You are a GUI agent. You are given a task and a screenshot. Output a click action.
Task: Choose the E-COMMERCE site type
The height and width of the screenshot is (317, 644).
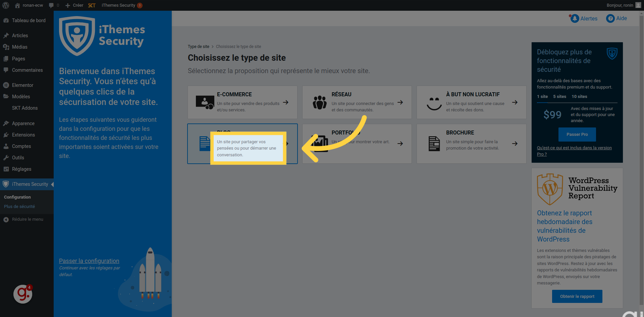pos(243,102)
